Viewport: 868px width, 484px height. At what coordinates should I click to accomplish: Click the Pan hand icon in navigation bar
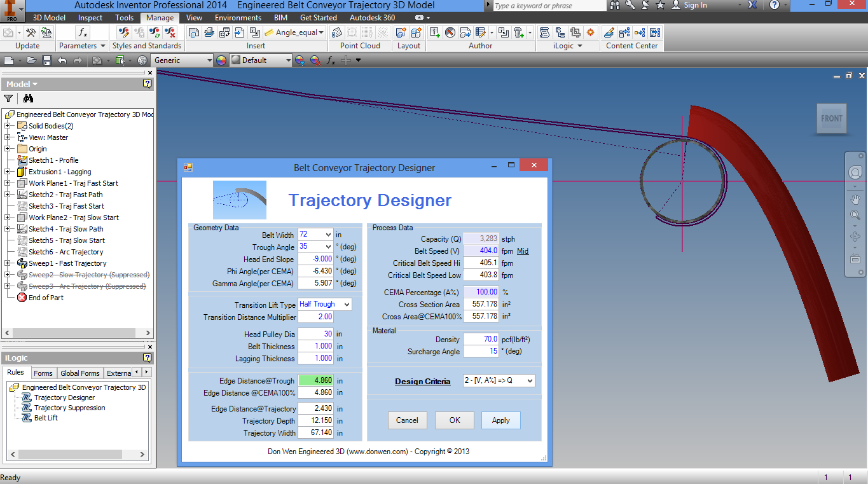[x=856, y=199]
